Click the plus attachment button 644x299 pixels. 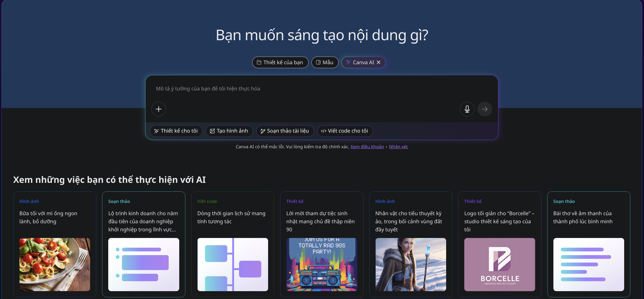point(158,109)
